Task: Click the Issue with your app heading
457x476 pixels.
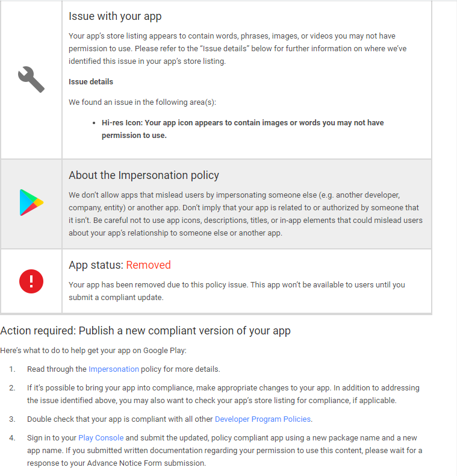Action: tap(115, 16)
